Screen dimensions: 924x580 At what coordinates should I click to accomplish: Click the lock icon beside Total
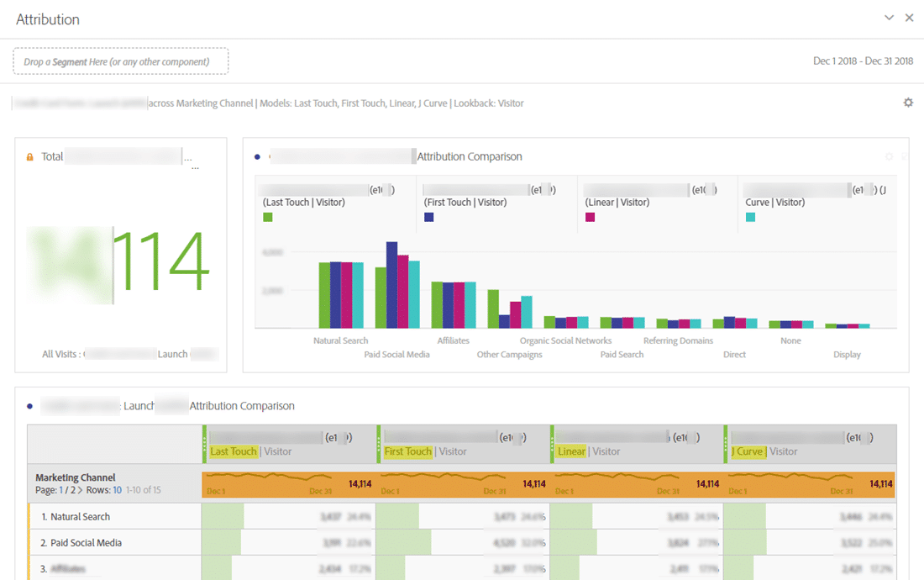pos(30,157)
